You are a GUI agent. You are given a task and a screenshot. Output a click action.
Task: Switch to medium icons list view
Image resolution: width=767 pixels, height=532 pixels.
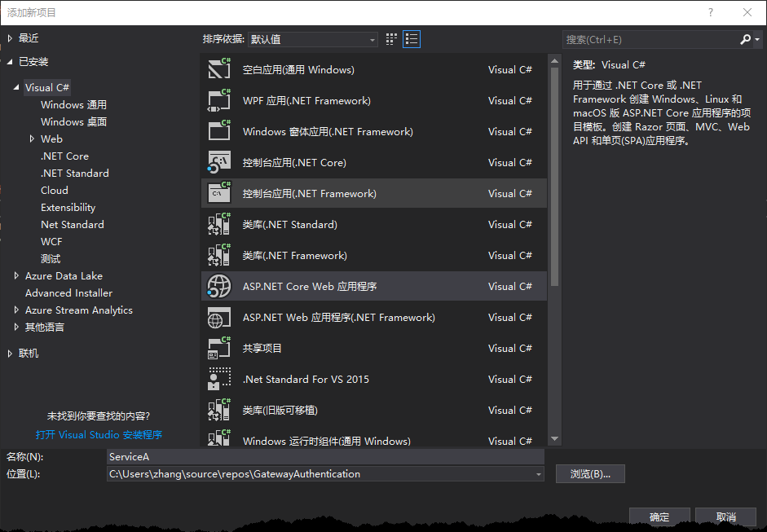coord(412,39)
